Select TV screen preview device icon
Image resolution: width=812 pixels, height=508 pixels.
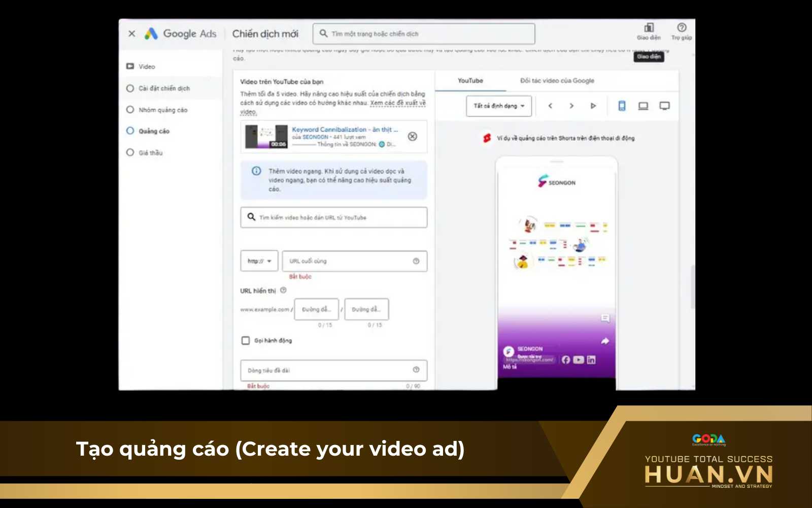pyautogui.click(x=664, y=106)
